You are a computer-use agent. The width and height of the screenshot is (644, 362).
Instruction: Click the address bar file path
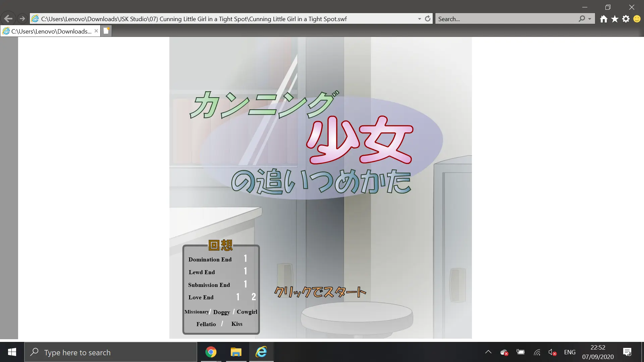point(194,19)
